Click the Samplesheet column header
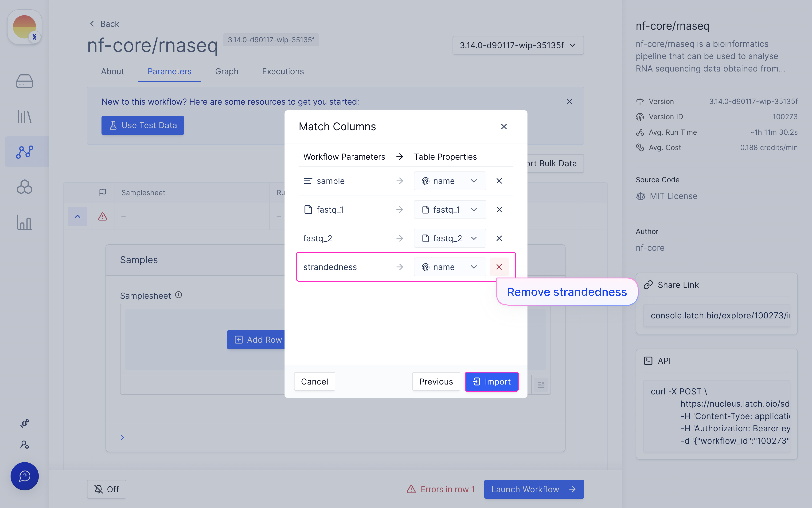 pyautogui.click(x=143, y=193)
